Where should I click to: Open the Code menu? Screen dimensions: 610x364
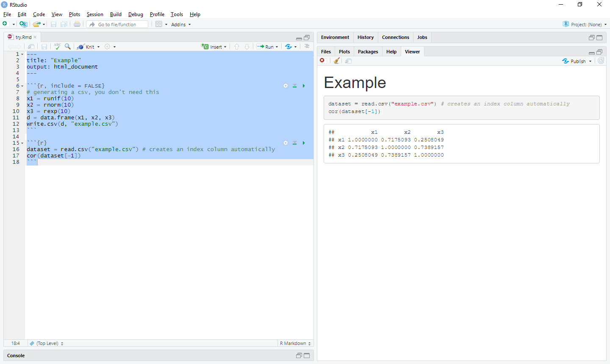coord(39,14)
